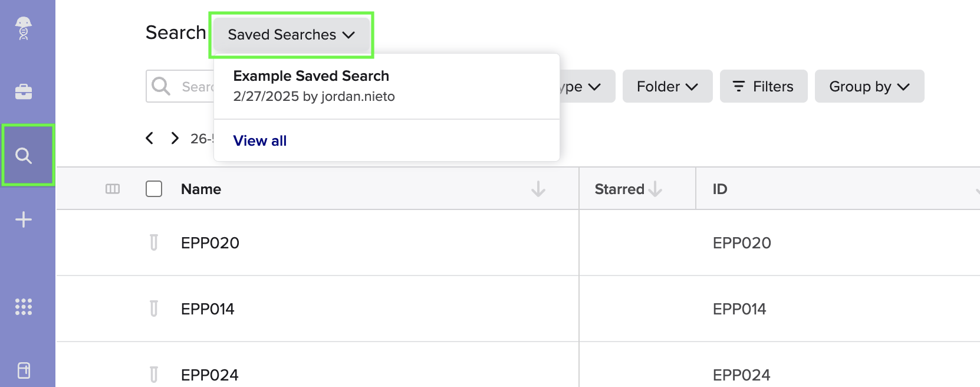This screenshot has width=980, height=387.
Task: Click the column settings icon in table header
Action: (x=113, y=189)
